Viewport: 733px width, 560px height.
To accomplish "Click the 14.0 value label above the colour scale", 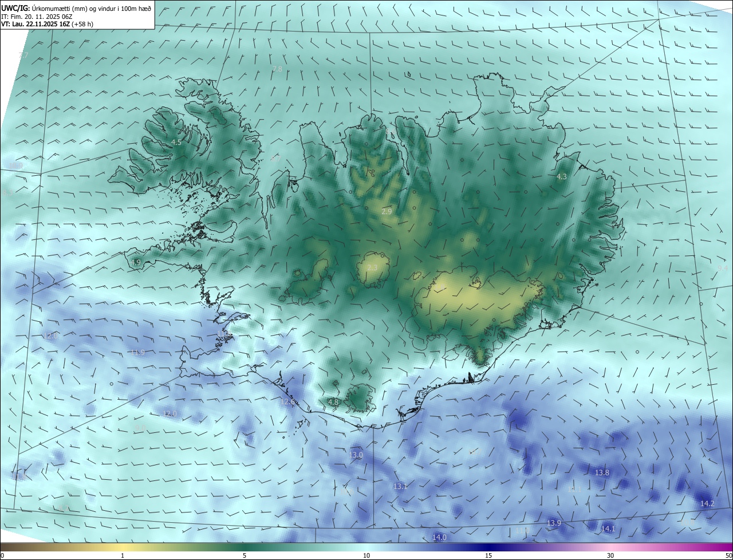I will pos(439,538).
